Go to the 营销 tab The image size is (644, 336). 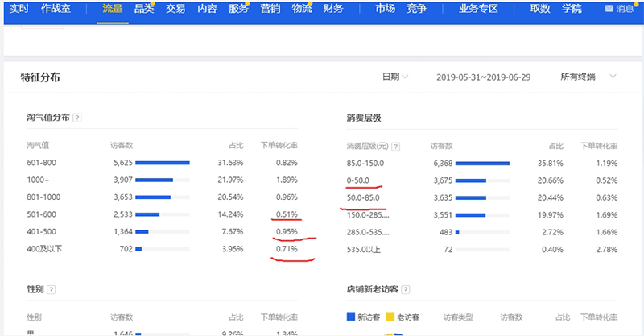point(270,9)
